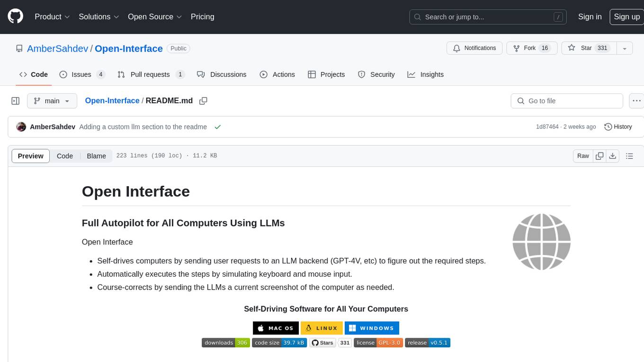Click Open-Interface breadcrumb link

112,100
